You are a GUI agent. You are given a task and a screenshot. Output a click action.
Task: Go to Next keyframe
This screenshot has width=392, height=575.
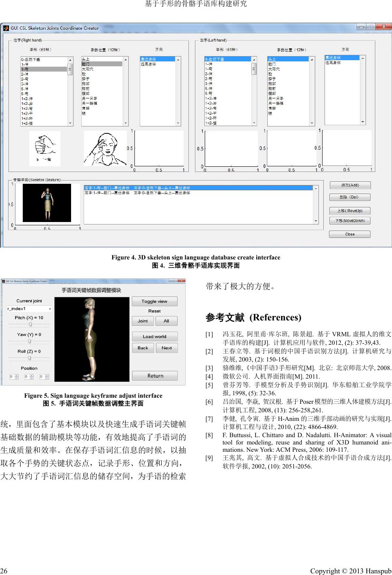click(167, 348)
